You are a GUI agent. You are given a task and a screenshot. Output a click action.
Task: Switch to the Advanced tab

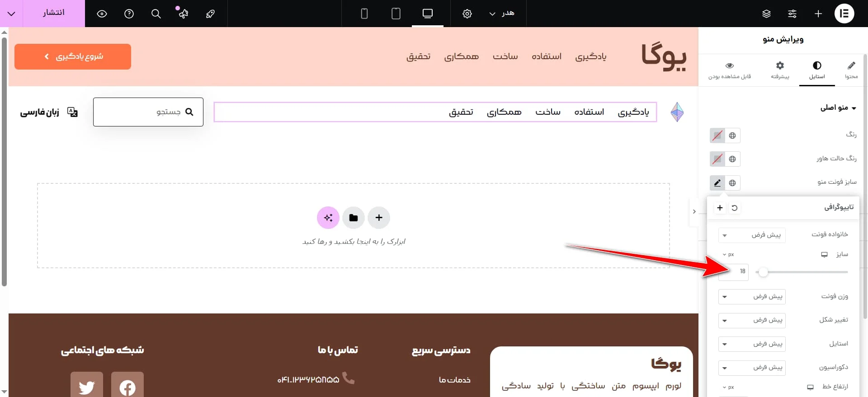(780, 70)
